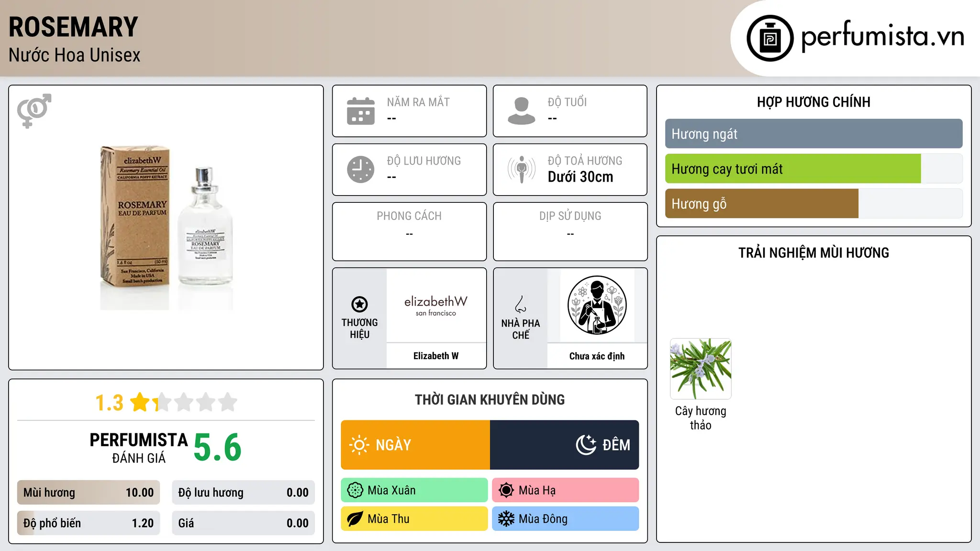The height and width of the screenshot is (551, 980).
Task: Click the flower icon for Mùa Xuân
Action: [x=355, y=490]
